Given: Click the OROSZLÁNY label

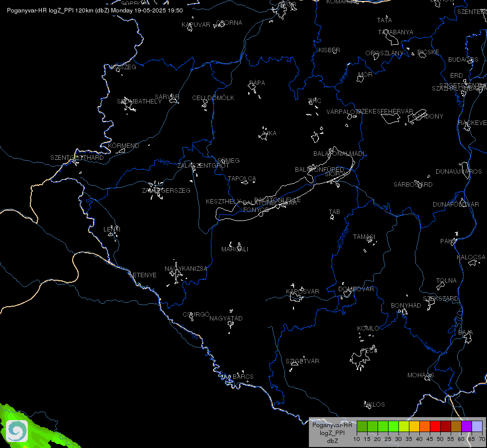Looking at the screenshot, I should pos(385,53).
